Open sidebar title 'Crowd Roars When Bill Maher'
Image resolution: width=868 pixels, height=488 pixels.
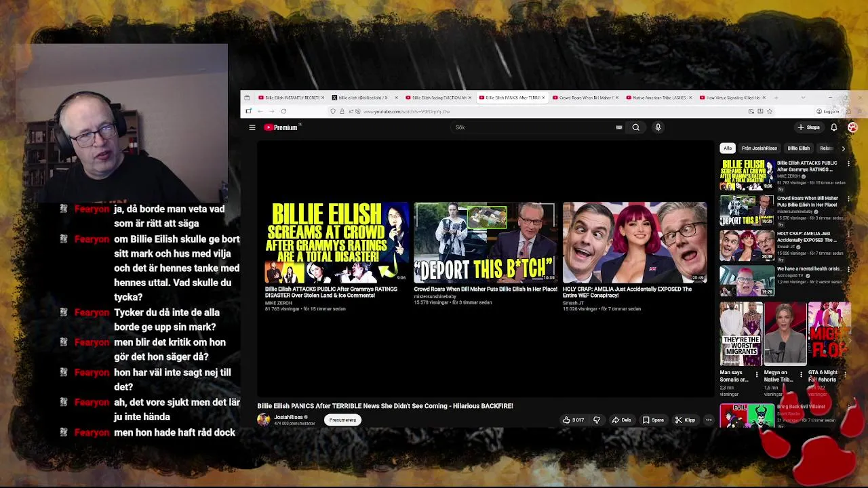click(807, 201)
